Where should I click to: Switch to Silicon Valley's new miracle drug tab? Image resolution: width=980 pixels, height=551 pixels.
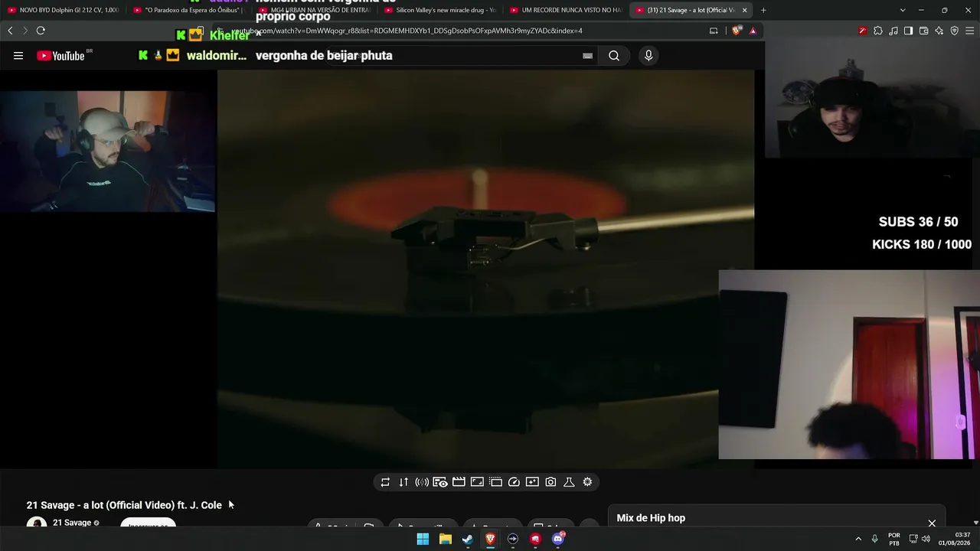click(439, 10)
